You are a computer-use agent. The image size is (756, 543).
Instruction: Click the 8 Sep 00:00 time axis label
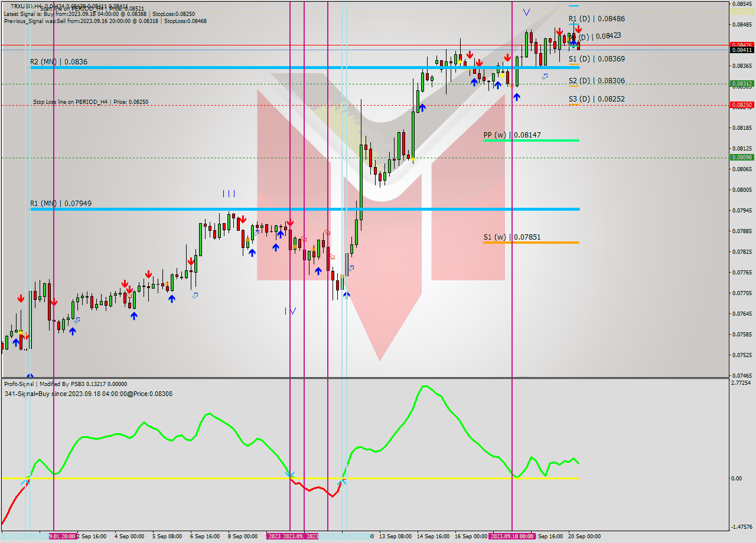click(242, 537)
